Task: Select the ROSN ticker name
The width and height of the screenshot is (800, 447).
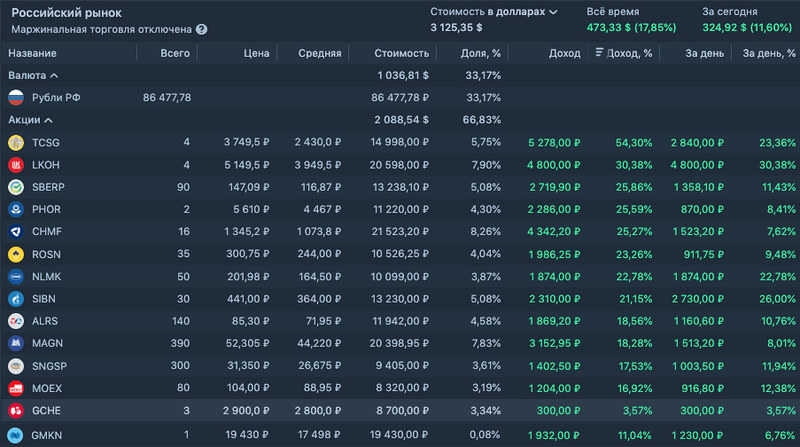Action: [x=46, y=254]
